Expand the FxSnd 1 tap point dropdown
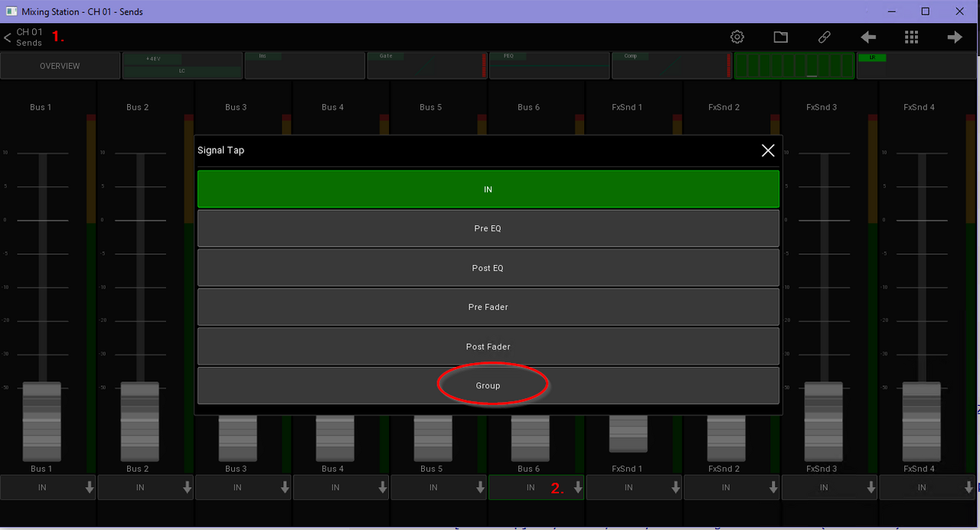980x530 pixels. tap(634, 487)
